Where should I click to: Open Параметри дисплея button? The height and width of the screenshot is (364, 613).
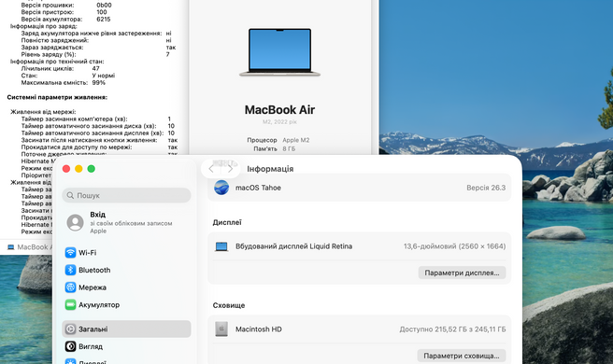[462, 273]
